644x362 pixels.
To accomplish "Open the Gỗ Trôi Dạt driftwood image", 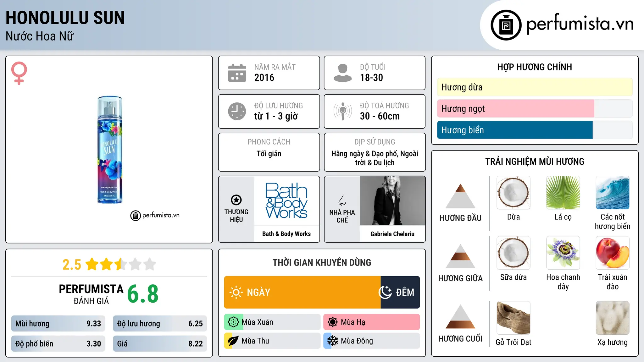I will click(513, 318).
